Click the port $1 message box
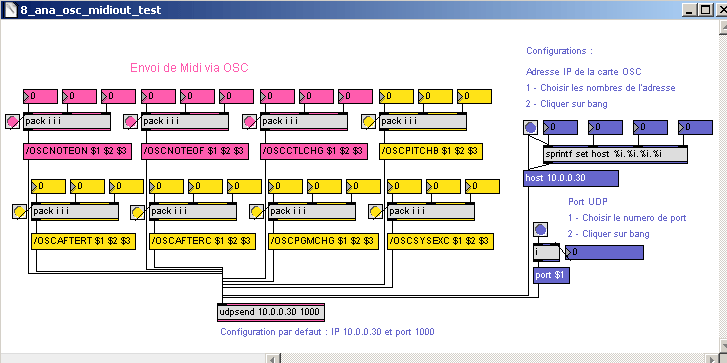The height and width of the screenshot is (363, 727). point(551,275)
